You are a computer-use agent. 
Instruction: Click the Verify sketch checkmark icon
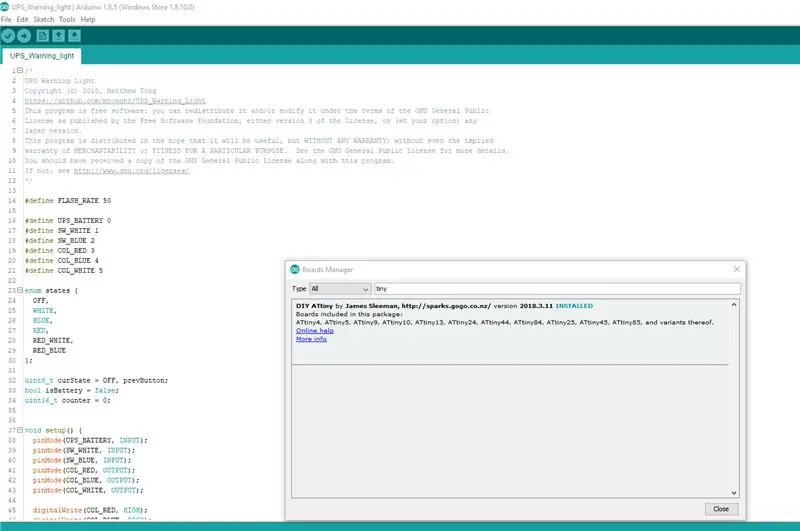(8, 36)
